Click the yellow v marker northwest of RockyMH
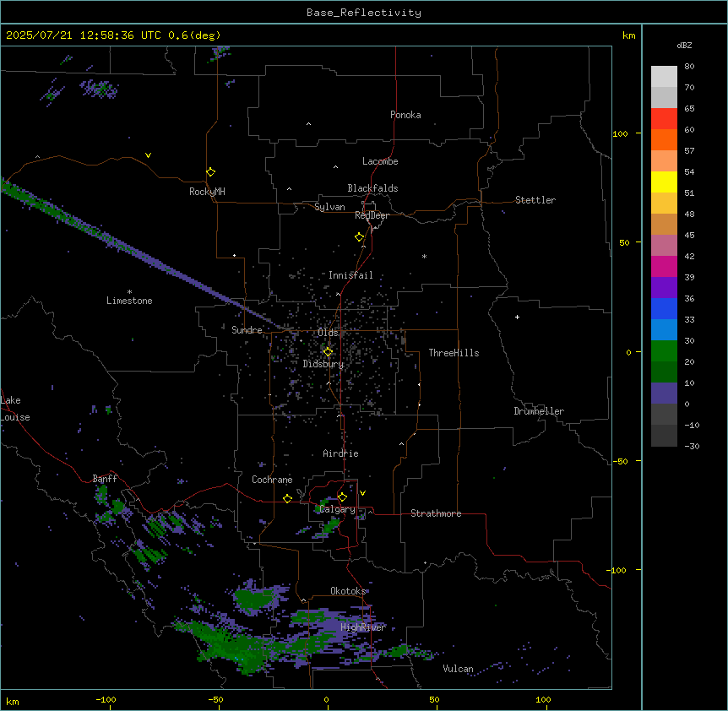This screenshot has height=711, width=728. pyautogui.click(x=148, y=155)
